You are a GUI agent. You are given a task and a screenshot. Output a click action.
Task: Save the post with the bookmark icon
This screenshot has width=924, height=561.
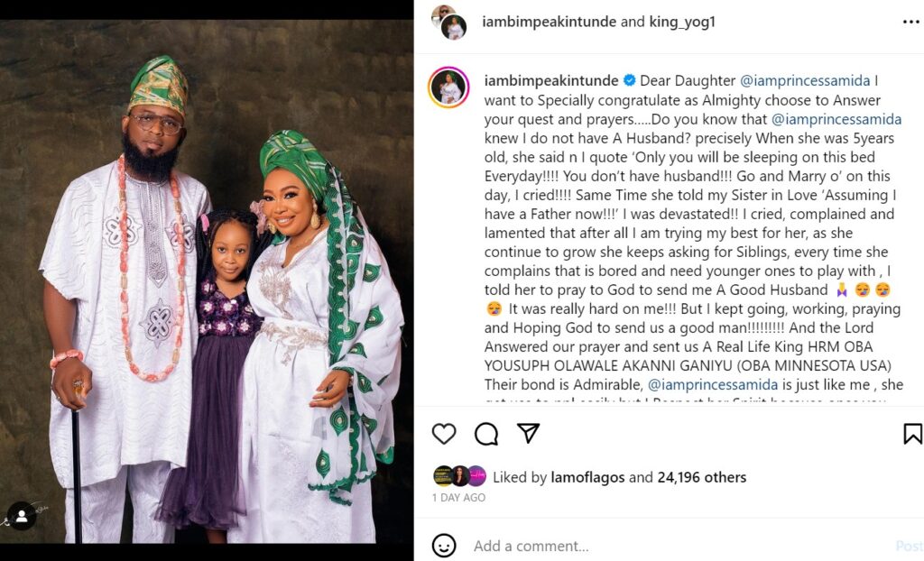[x=912, y=434]
